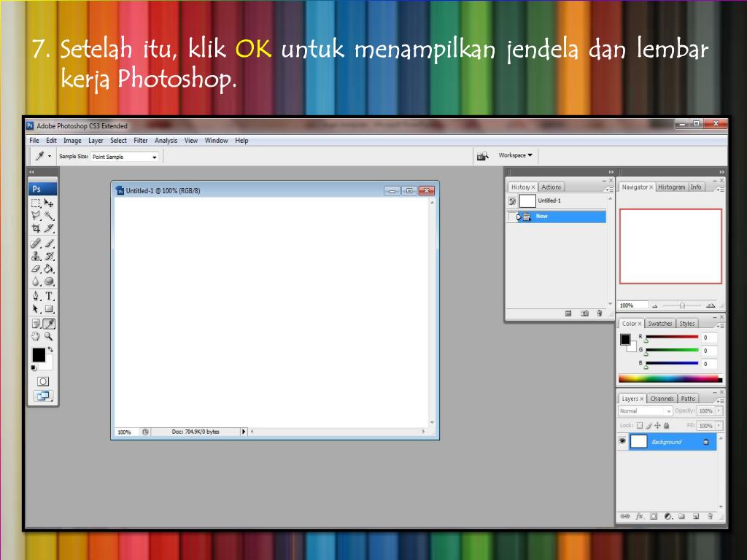Expand the Opacity slider arrow
Image resolution: width=747 pixels, height=560 pixels.
(719, 411)
